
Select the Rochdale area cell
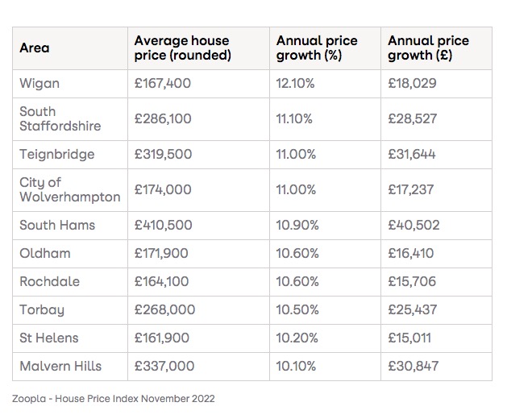pos(51,282)
